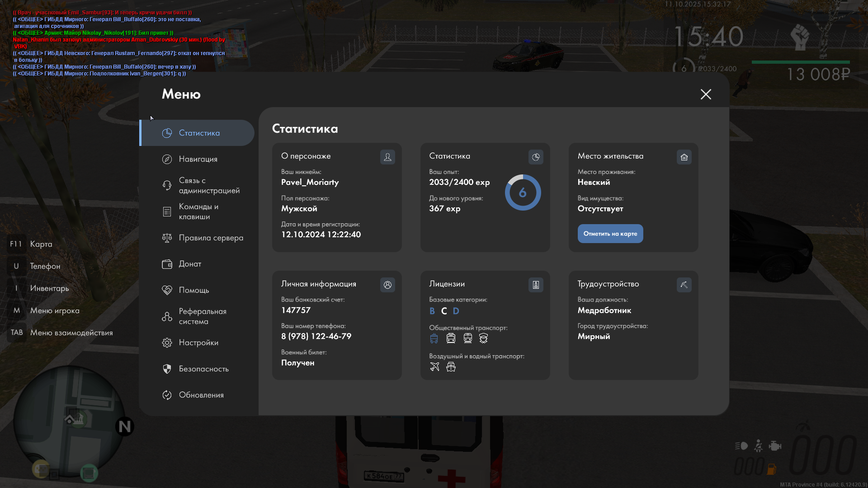Switch to the Безопасность section

(203, 369)
